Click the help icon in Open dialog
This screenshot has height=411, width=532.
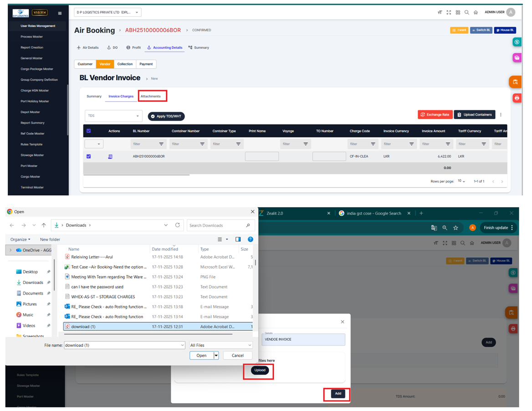[x=250, y=239]
